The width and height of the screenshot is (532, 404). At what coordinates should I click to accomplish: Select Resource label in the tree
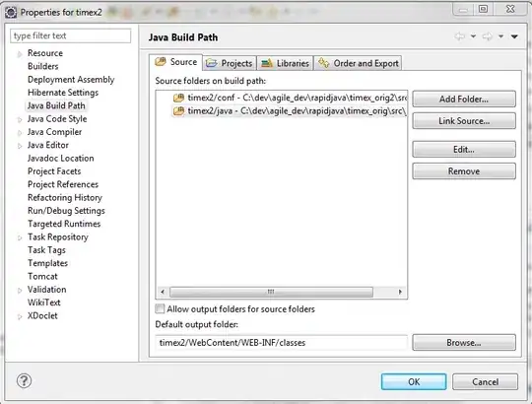(45, 53)
